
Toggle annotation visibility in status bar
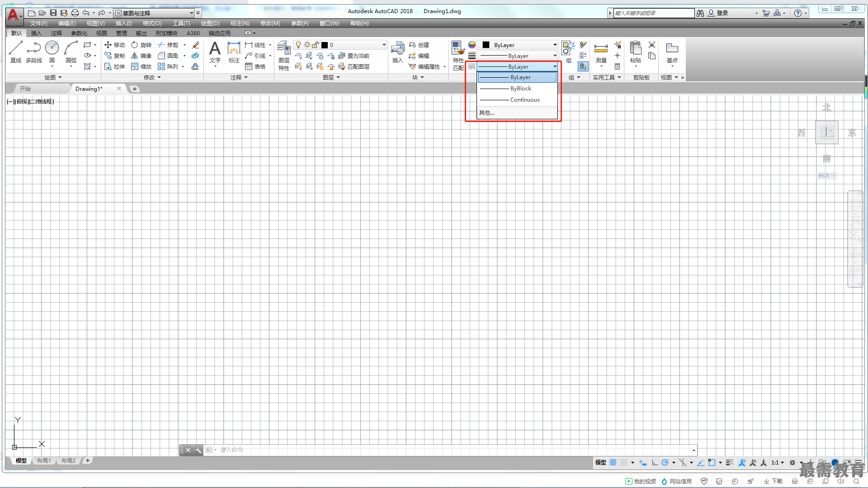click(x=742, y=462)
